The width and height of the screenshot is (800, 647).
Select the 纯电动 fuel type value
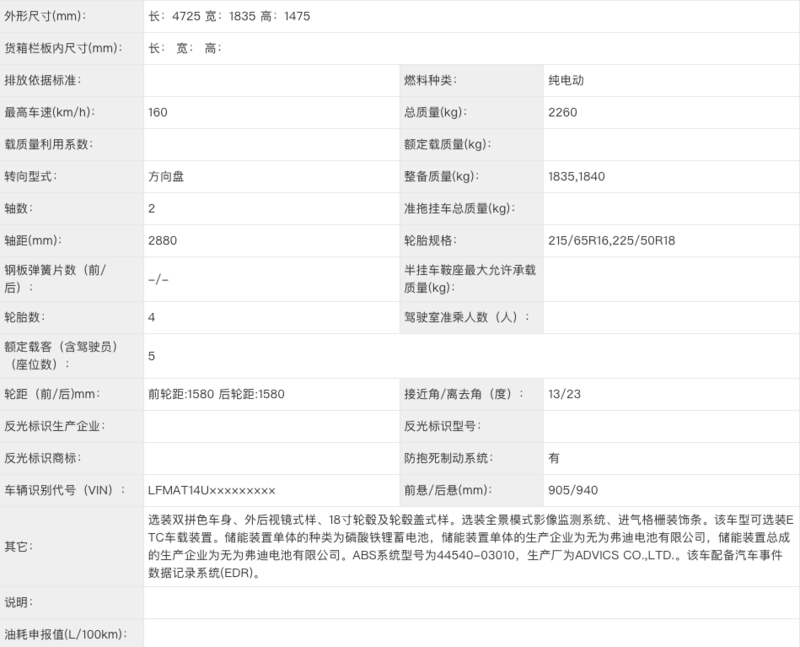[x=567, y=80]
